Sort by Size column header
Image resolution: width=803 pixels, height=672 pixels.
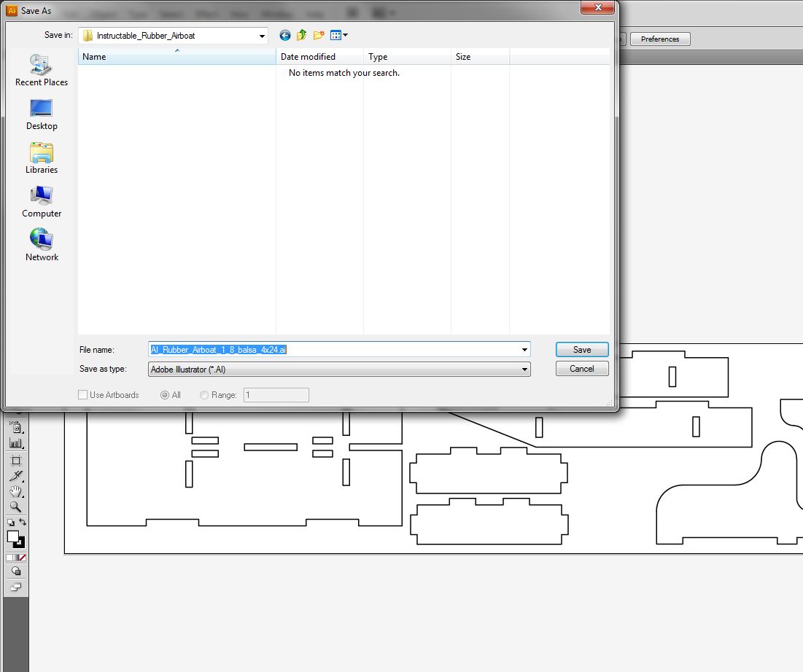pyautogui.click(x=480, y=56)
